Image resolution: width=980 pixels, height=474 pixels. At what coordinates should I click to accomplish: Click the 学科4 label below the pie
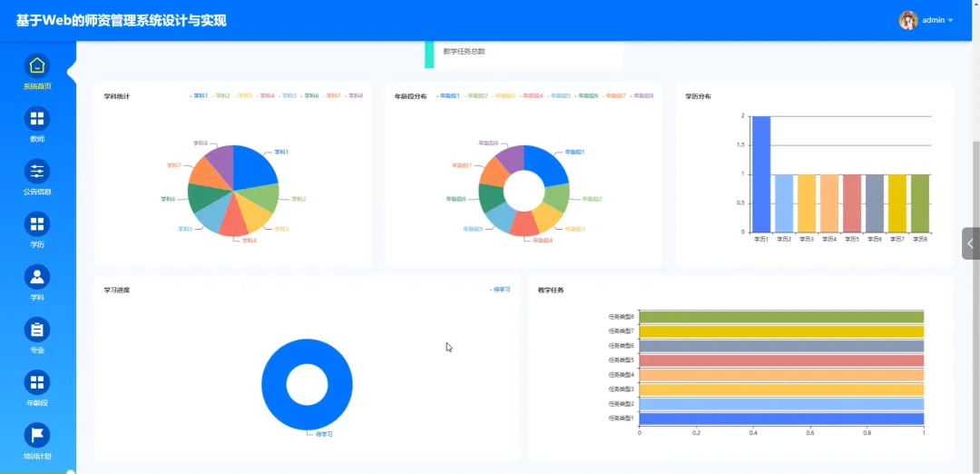point(250,240)
